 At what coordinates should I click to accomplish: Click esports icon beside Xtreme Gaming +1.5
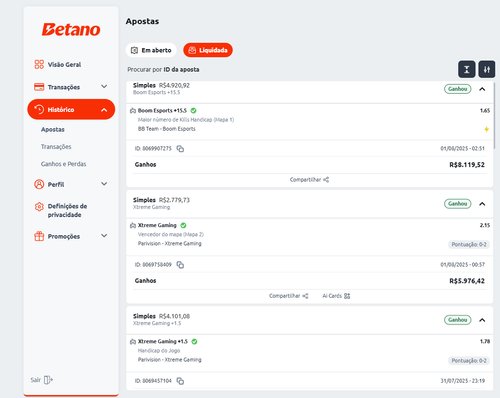pyautogui.click(x=133, y=342)
